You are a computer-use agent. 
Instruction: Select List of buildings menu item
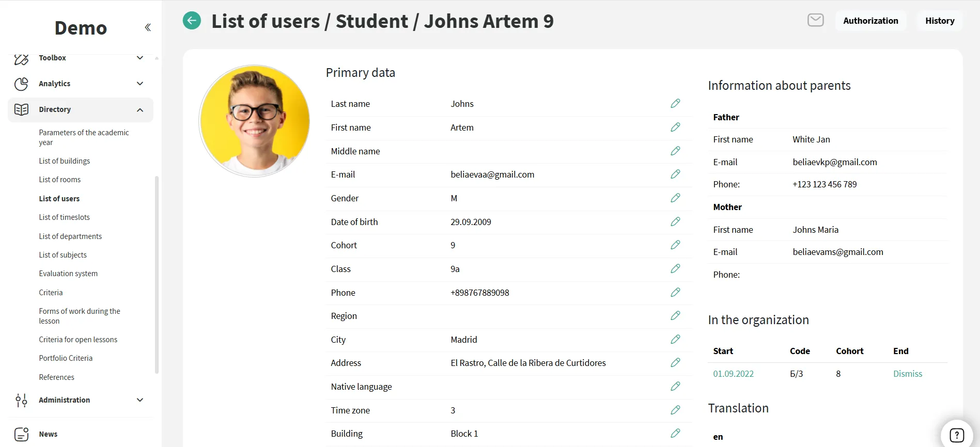pyautogui.click(x=64, y=161)
